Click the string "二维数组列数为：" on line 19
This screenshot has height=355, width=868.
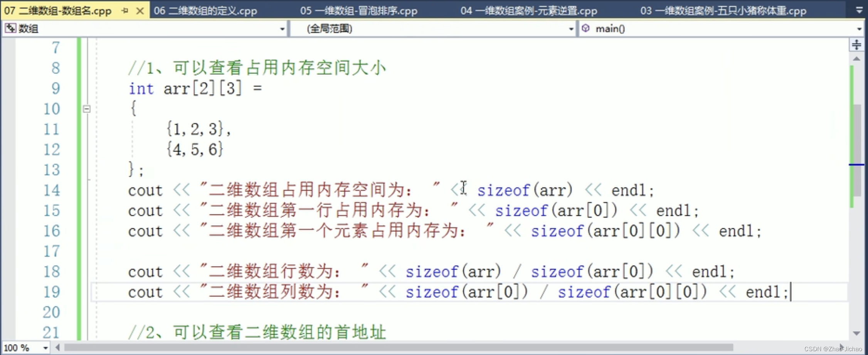click(x=284, y=292)
